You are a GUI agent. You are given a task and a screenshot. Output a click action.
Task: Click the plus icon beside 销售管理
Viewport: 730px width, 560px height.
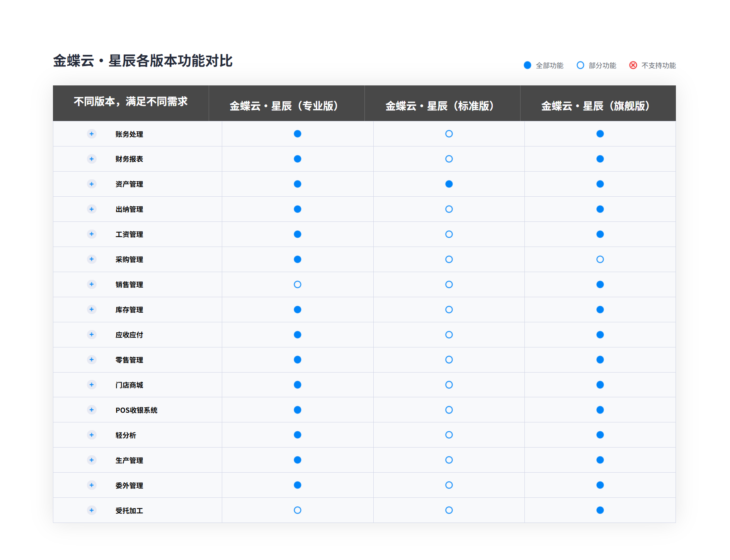coord(92,284)
